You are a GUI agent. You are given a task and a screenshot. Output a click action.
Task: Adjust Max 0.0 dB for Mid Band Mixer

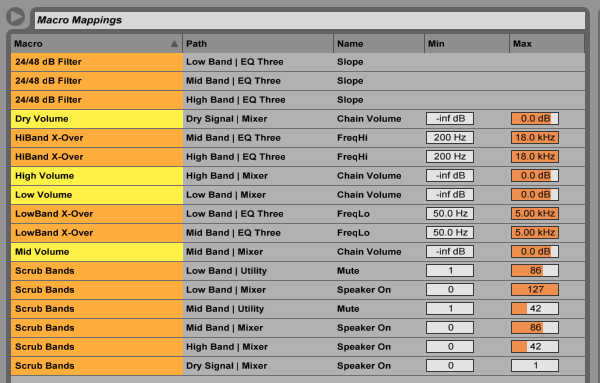coord(535,252)
